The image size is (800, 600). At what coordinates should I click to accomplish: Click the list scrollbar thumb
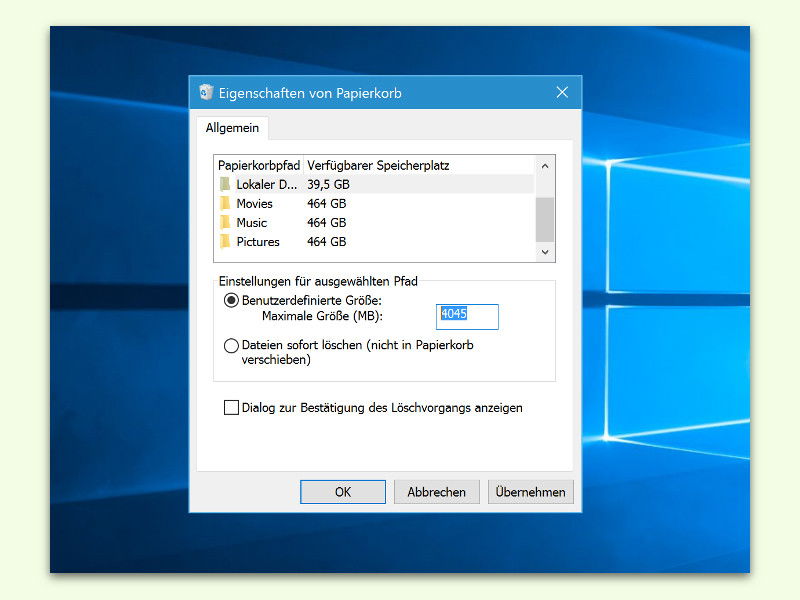545,219
